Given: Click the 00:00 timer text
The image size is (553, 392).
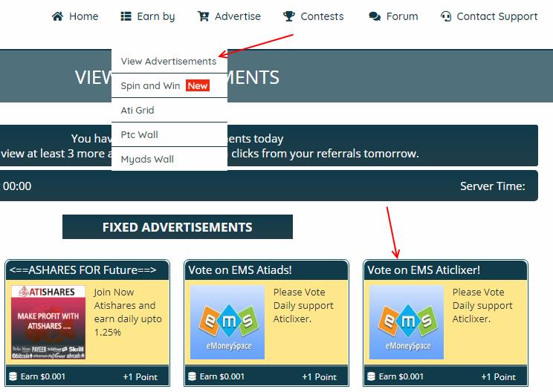Looking at the screenshot, I should (x=17, y=186).
